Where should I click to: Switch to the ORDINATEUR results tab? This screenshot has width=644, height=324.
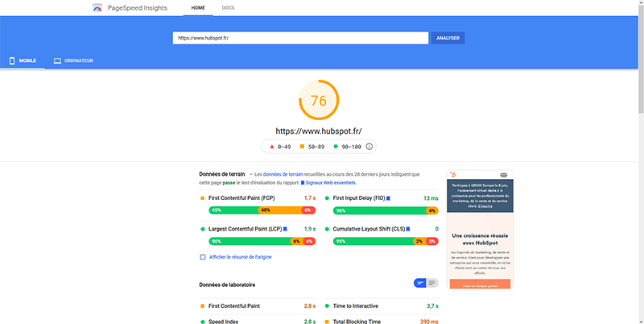pyautogui.click(x=73, y=61)
